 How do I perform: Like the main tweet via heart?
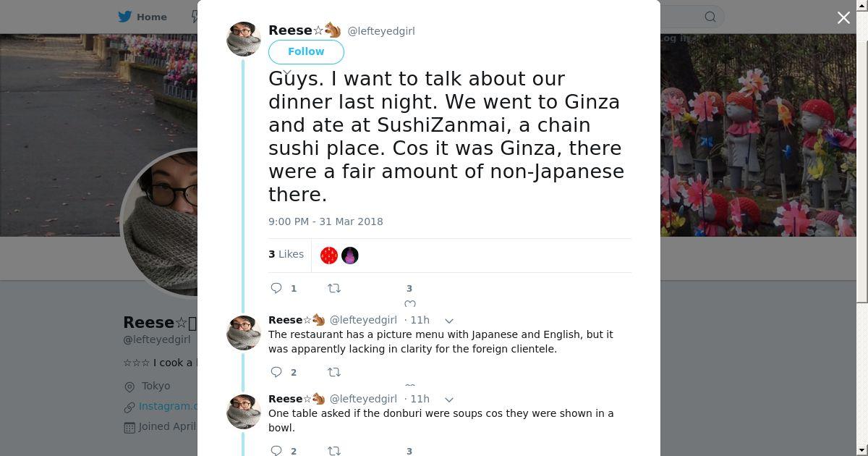click(x=409, y=303)
